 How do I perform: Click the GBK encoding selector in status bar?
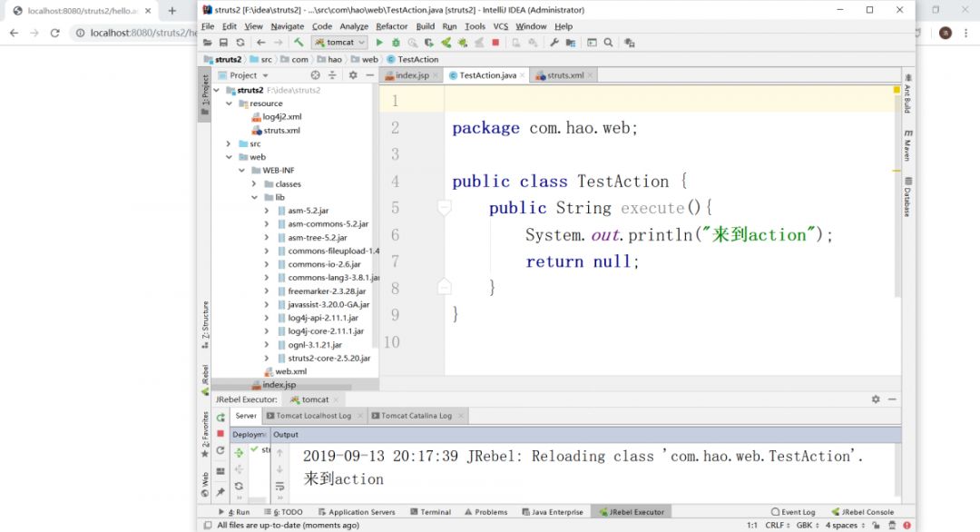[807, 525]
